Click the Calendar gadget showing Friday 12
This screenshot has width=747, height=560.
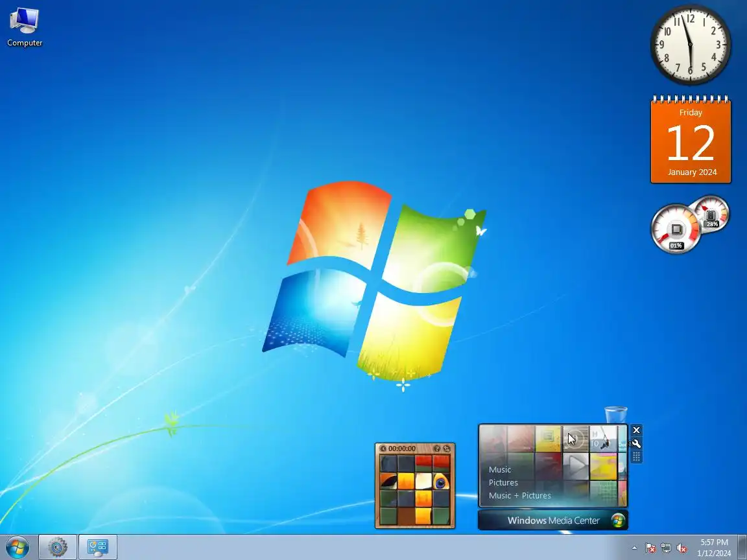pos(691,139)
